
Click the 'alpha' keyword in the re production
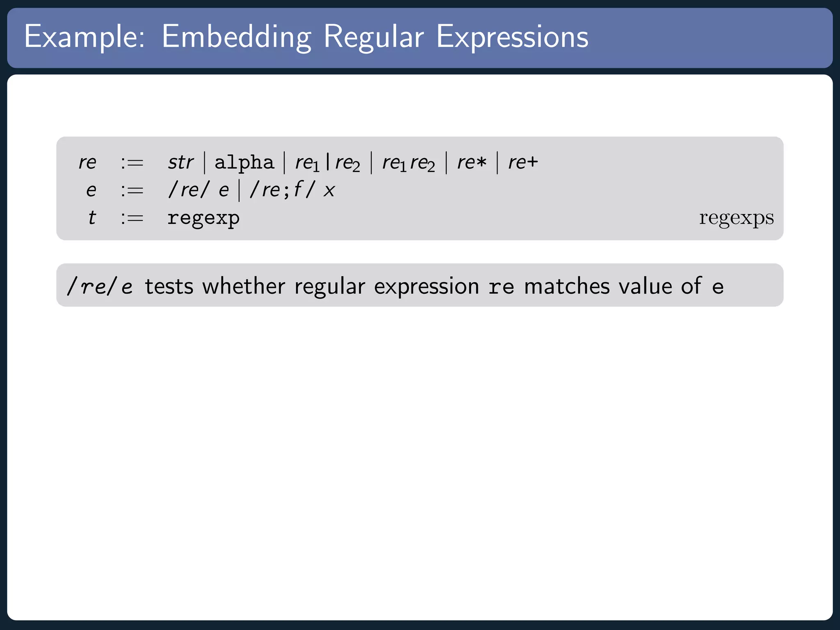244,163
